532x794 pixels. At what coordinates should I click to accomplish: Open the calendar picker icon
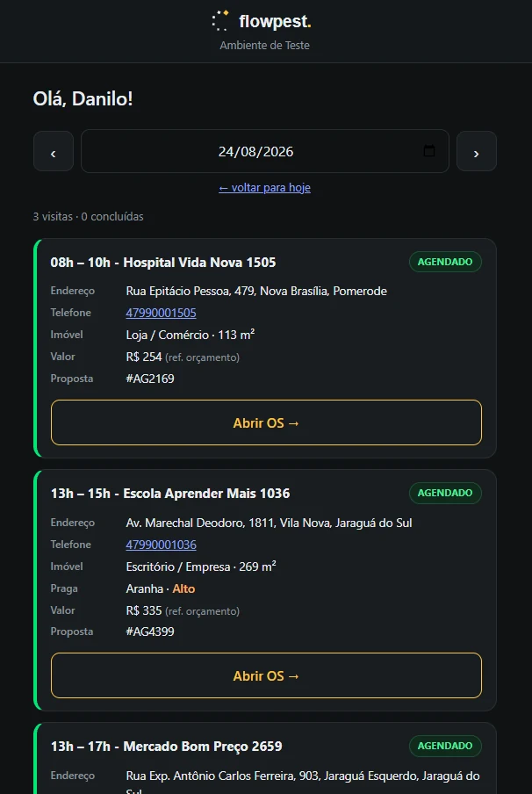(x=428, y=151)
